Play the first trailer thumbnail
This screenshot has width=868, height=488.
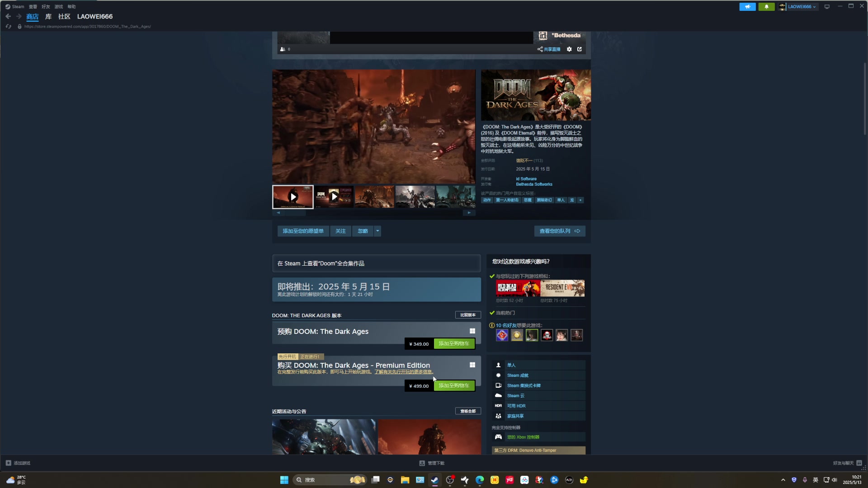click(x=292, y=197)
